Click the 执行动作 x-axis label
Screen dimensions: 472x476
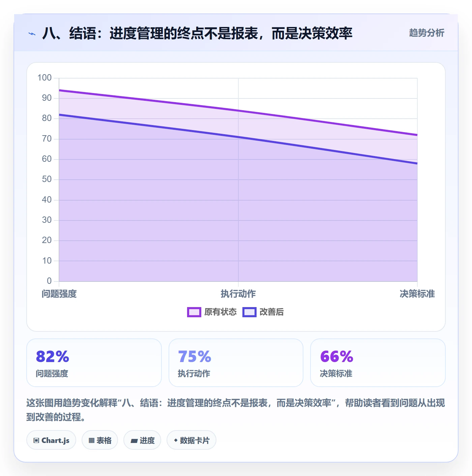(x=238, y=294)
